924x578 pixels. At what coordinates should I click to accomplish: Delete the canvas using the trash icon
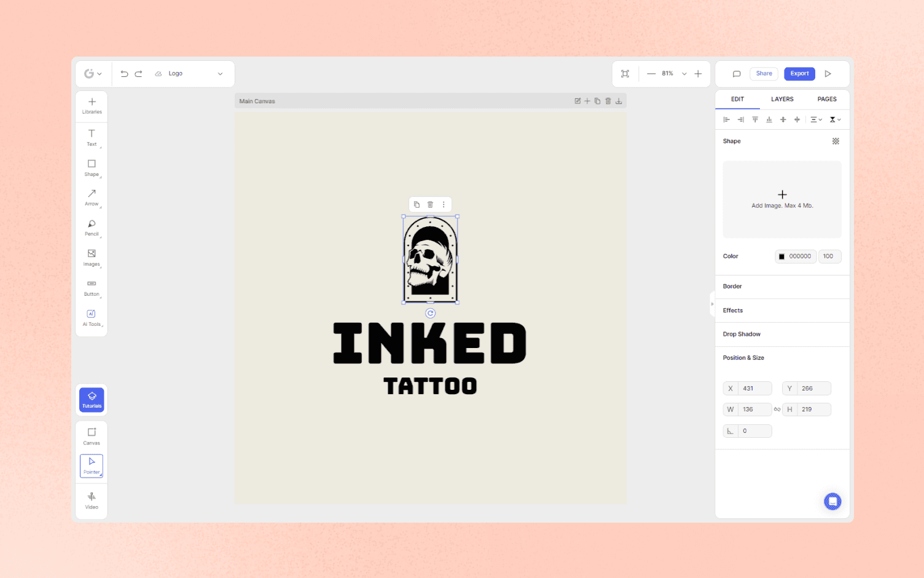(x=608, y=101)
